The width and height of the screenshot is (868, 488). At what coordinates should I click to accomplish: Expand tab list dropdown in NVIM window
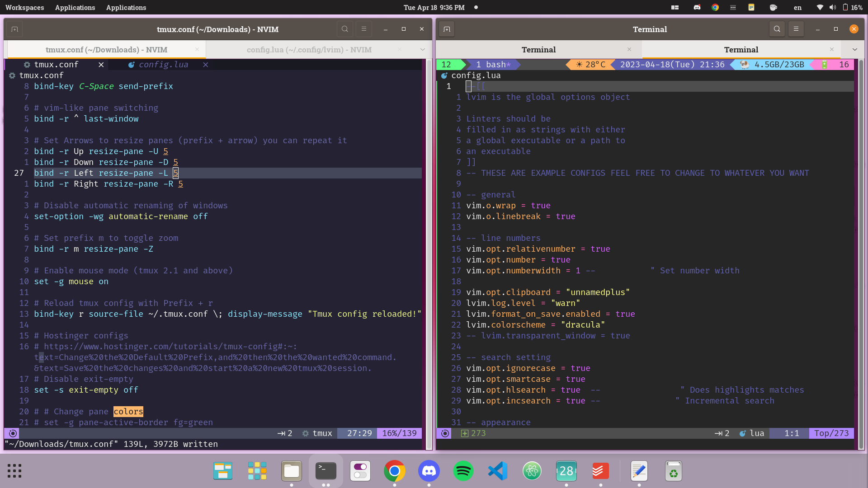pos(423,49)
